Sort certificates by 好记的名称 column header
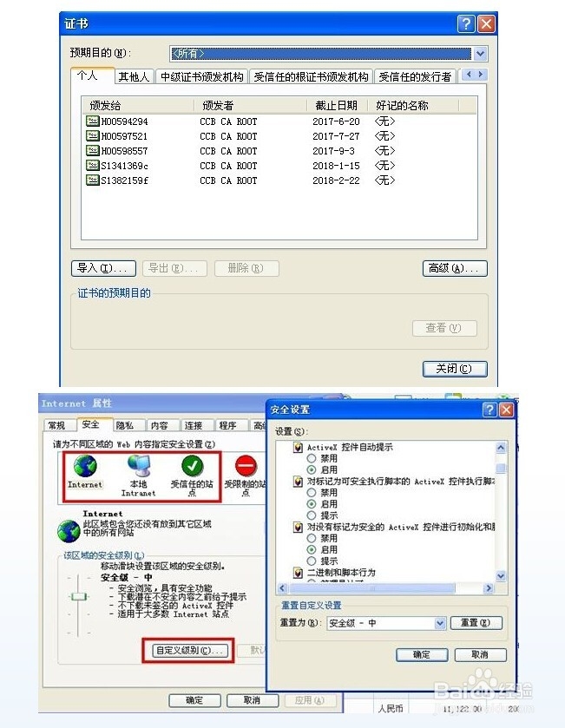 click(413, 105)
